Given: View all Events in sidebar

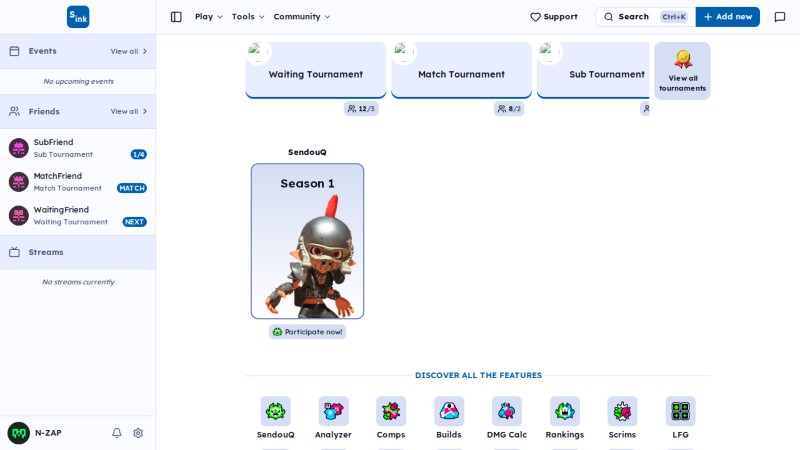Looking at the screenshot, I should pyautogui.click(x=129, y=52).
